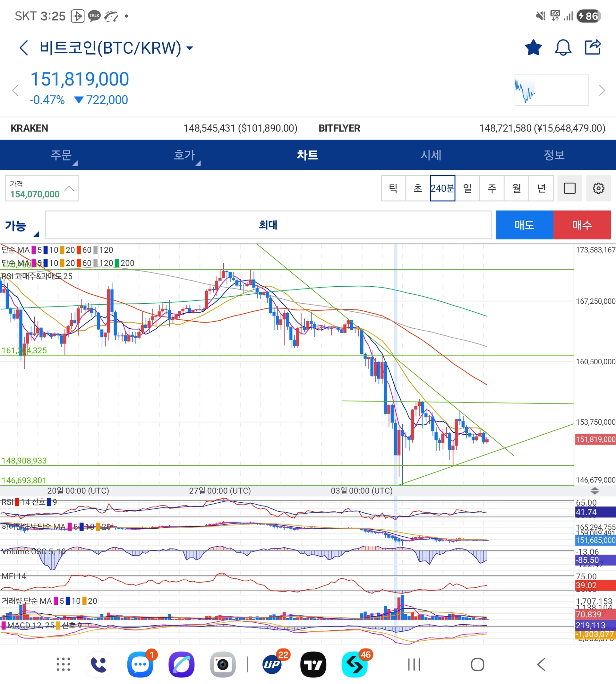Open the camera app icon

point(223,664)
